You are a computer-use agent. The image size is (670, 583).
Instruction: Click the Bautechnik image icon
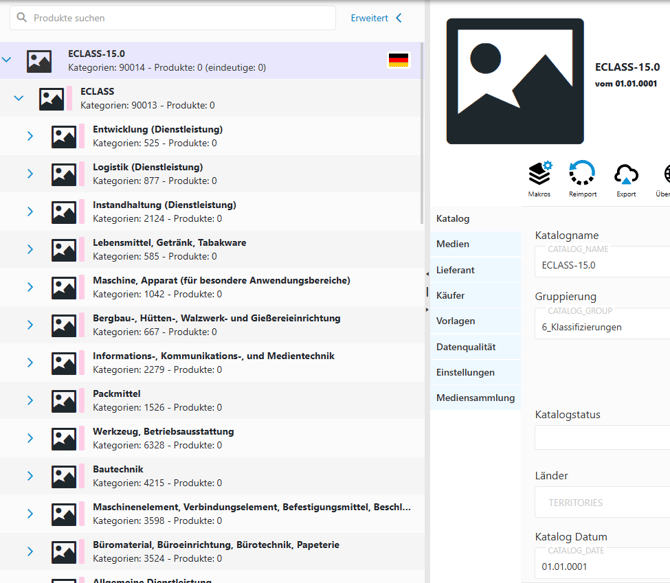click(64, 477)
